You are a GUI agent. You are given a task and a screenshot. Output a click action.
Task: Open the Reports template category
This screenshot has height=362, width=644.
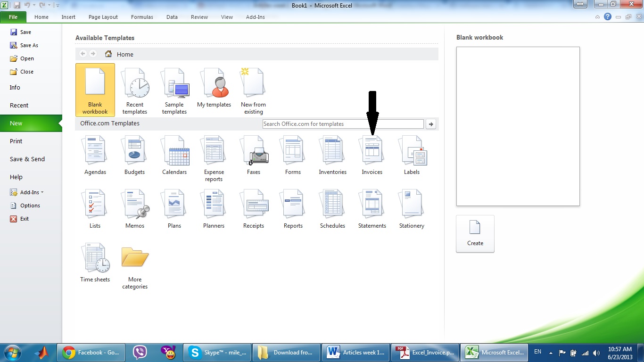(x=293, y=210)
